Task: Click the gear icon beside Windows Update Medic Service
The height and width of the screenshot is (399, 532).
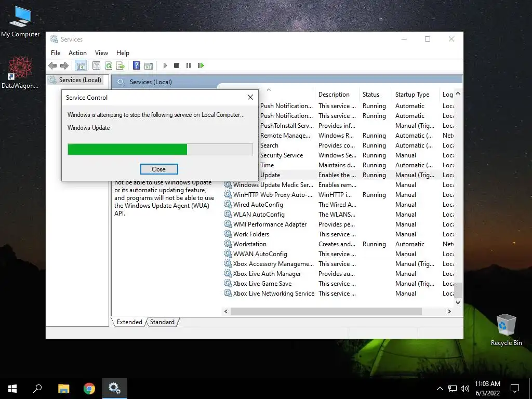Action: pyautogui.click(x=228, y=184)
